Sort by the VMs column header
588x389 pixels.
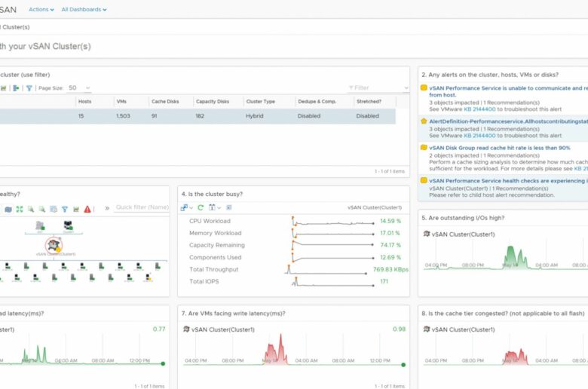coord(121,102)
